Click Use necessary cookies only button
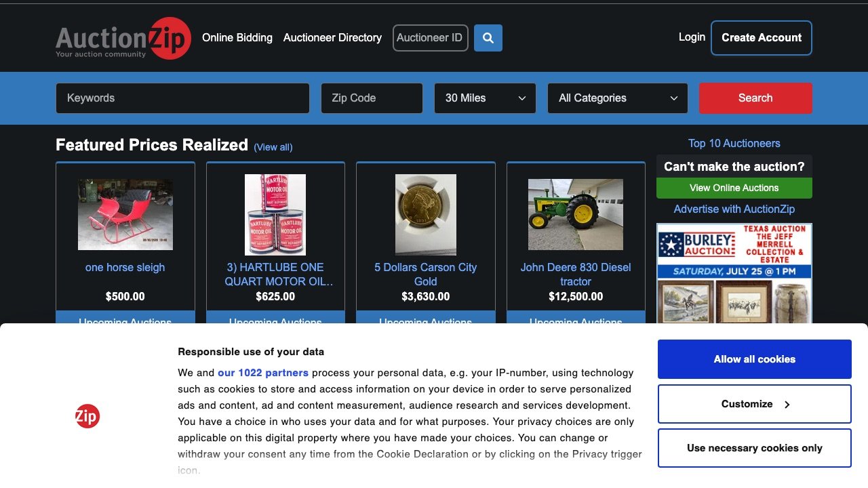Viewport: 868px width, 488px height. coord(755,448)
